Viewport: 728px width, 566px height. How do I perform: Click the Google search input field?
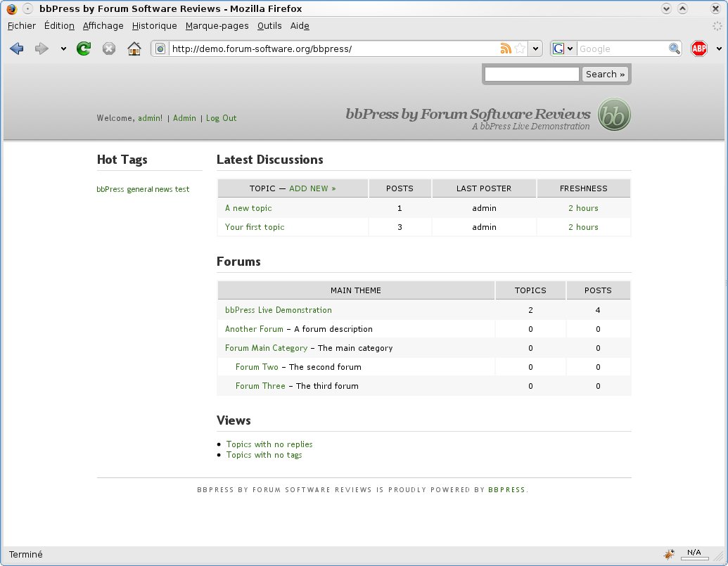pos(622,49)
